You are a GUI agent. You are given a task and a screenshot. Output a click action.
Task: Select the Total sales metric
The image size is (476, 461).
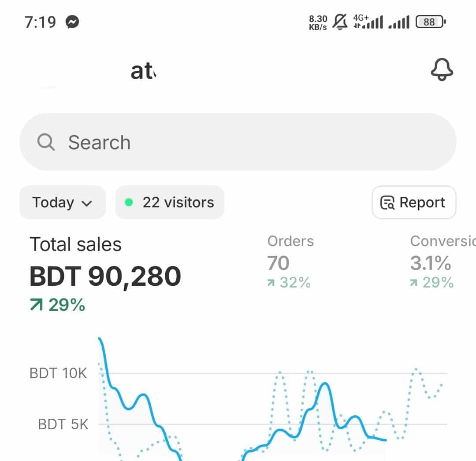105,274
